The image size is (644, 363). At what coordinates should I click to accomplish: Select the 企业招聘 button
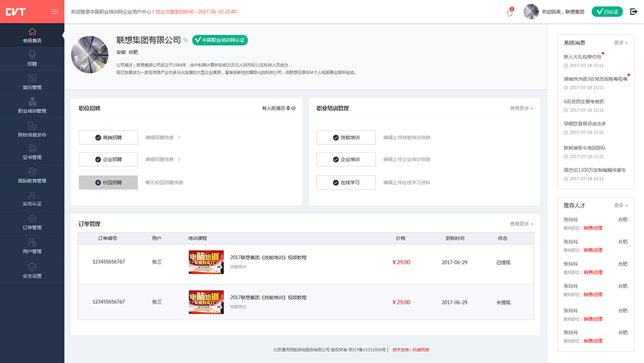click(108, 159)
